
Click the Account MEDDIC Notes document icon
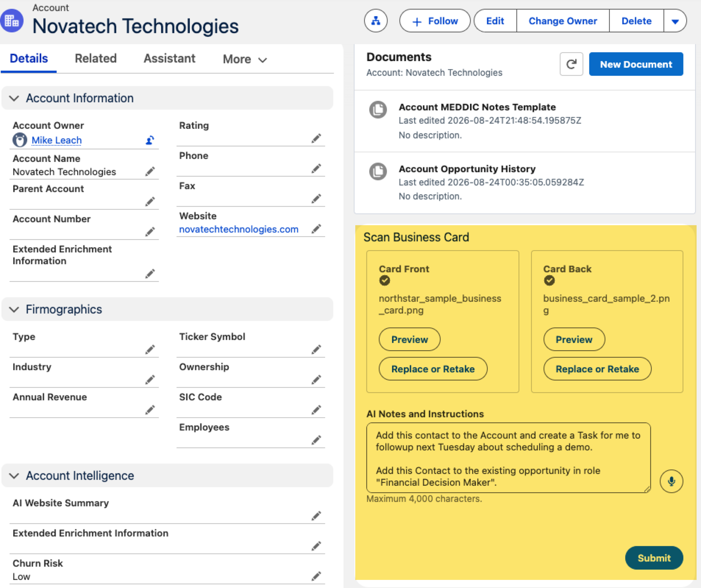pyautogui.click(x=378, y=109)
